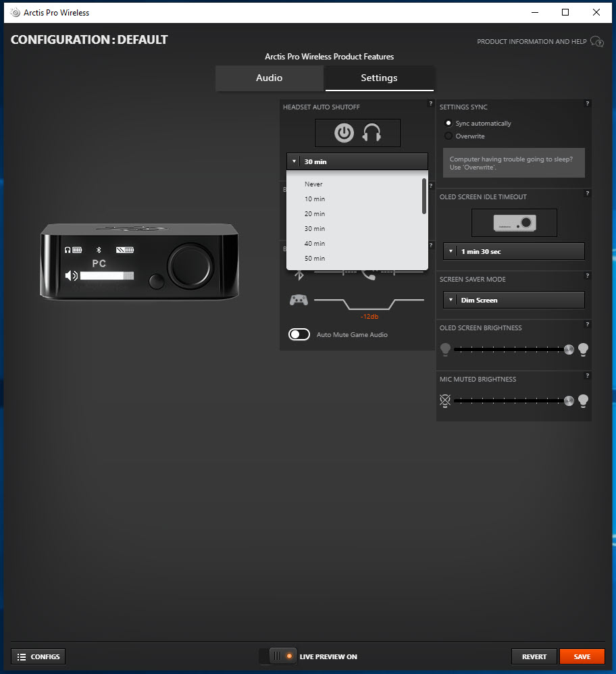Switch to the Settings tab
Viewport: 616px width, 674px height.
click(x=379, y=78)
